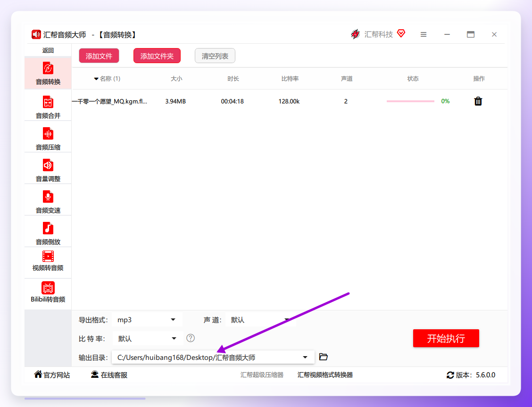Click the 00:04:18 duration cell

pyautogui.click(x=233, y=101)
